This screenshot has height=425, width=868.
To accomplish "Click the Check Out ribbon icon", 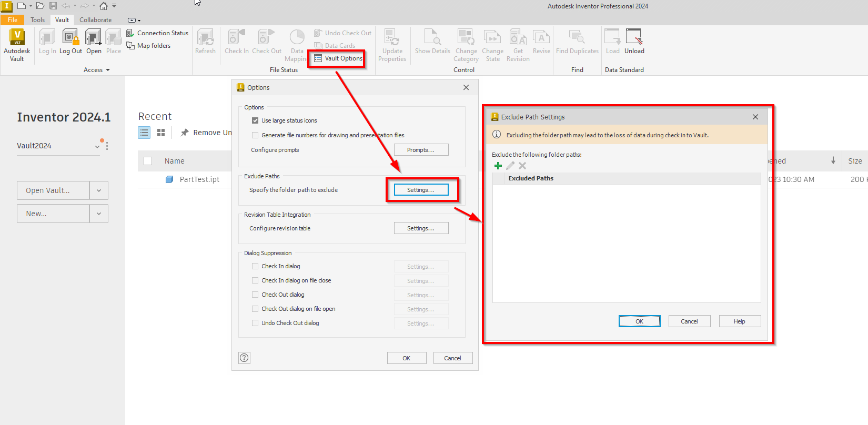I will 267,42.
